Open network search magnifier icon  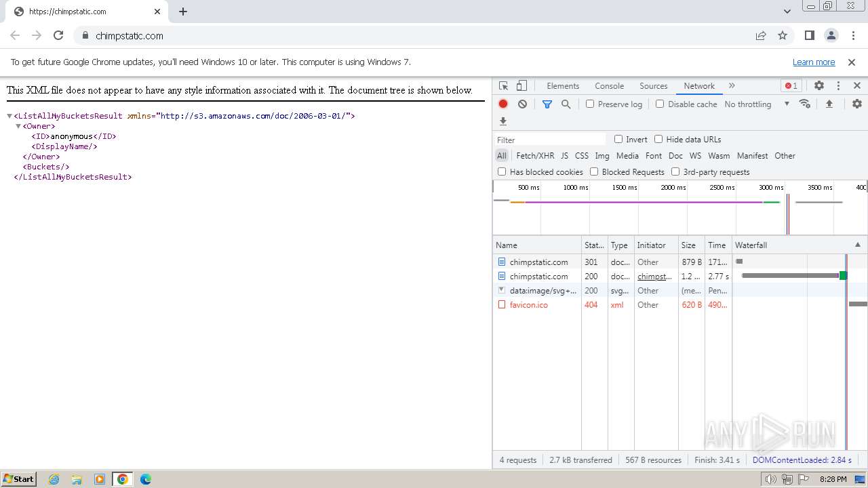tap(566, 104)
